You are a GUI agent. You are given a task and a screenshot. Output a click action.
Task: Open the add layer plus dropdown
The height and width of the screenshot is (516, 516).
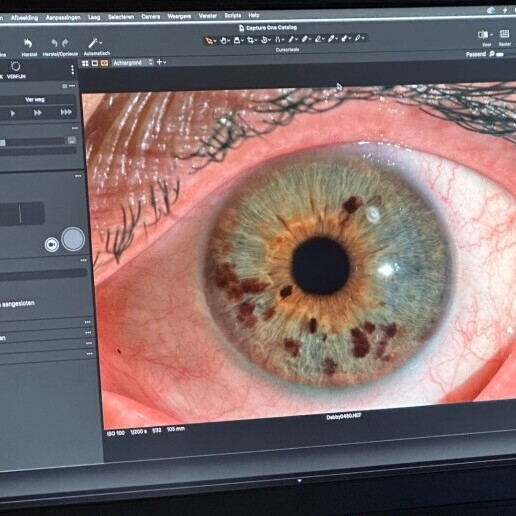pyautogui.click(x=161, y=62)
